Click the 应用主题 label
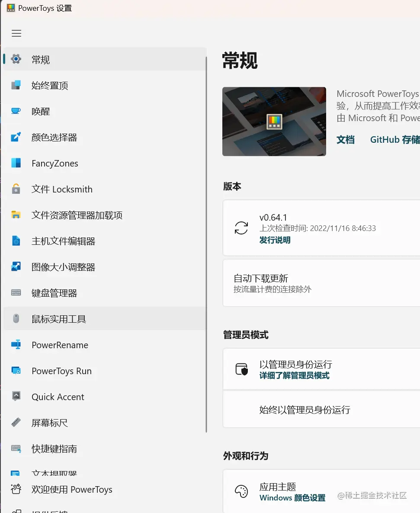The height and width of the screenshot is (513, 420). click(x=278, y=487)
